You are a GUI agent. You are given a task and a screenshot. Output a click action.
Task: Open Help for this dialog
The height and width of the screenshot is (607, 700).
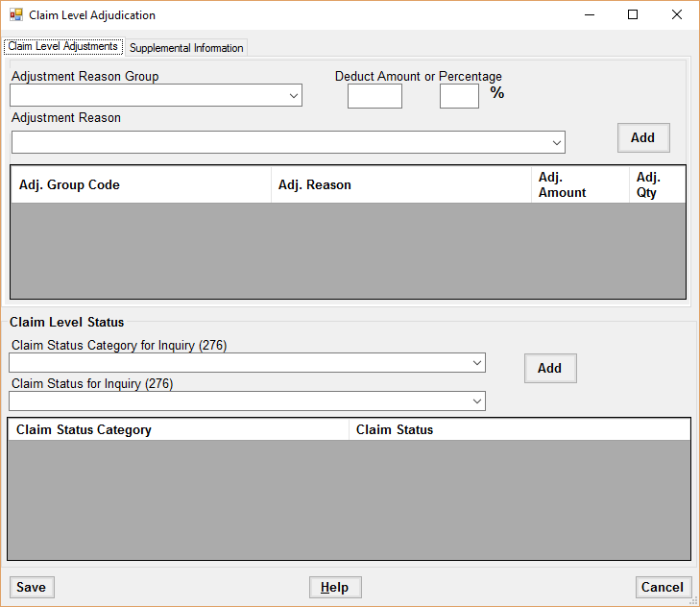click(334, 588)
